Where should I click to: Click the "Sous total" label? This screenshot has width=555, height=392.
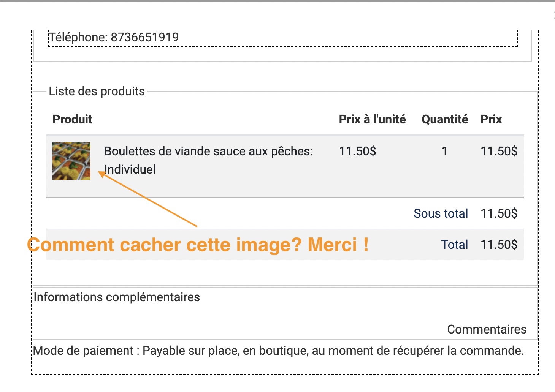tap(441, 213)
